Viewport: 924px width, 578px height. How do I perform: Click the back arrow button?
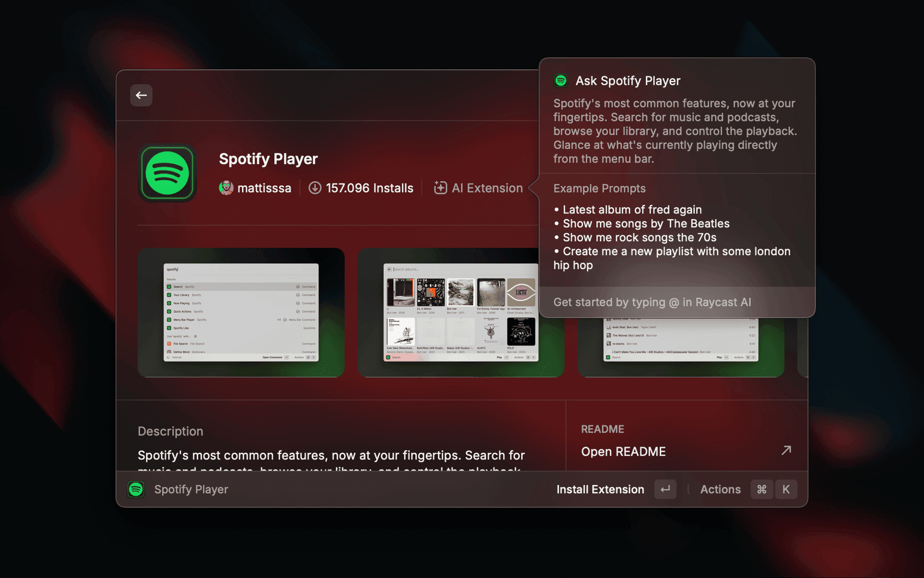pyautogui.click(x=141, y=95)
